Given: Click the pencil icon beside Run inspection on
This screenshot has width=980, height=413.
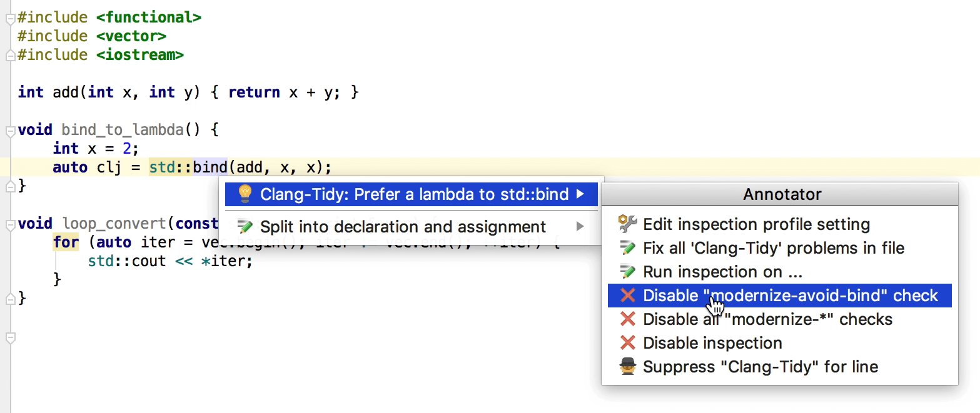Looking at the screenshot, I should coord(625,271).
